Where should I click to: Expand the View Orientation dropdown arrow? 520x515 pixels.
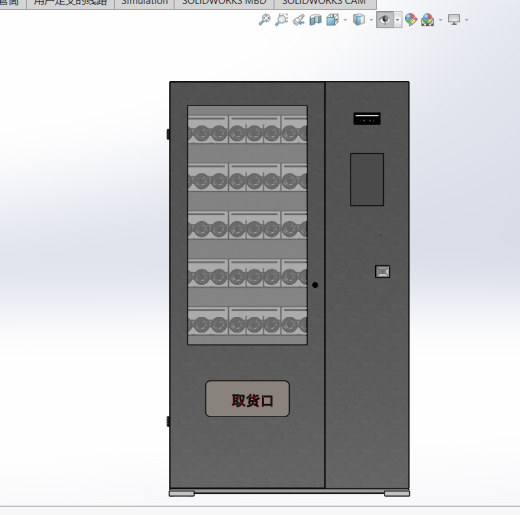[345, 20]
